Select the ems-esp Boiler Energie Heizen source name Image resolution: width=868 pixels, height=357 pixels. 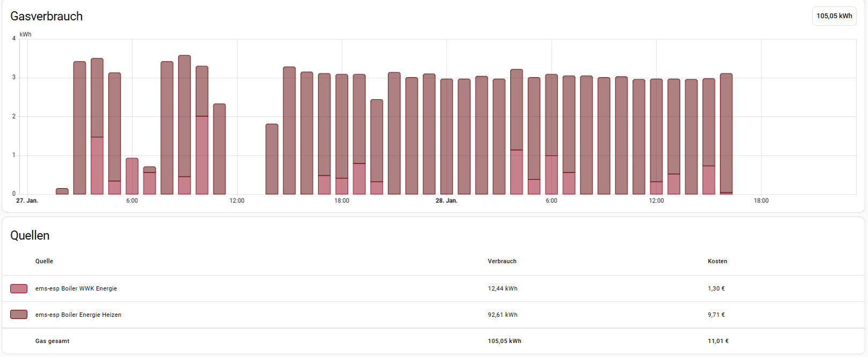point(78,315)
